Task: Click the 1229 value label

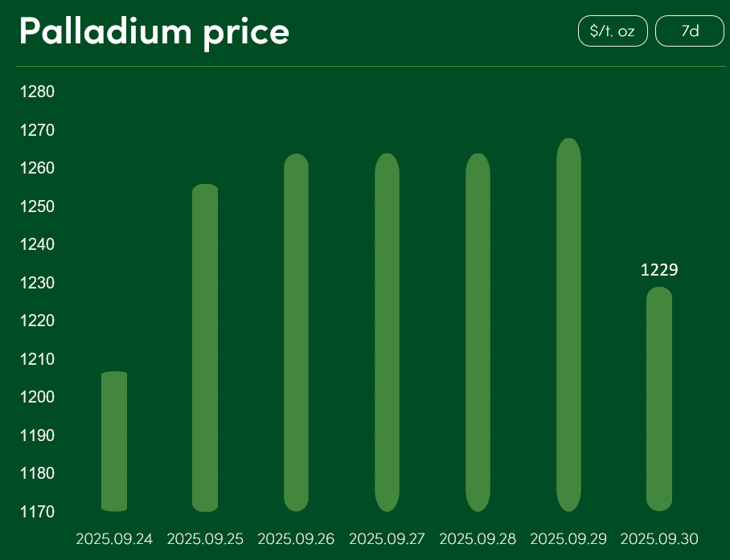Action: click(x=659, y=271)
